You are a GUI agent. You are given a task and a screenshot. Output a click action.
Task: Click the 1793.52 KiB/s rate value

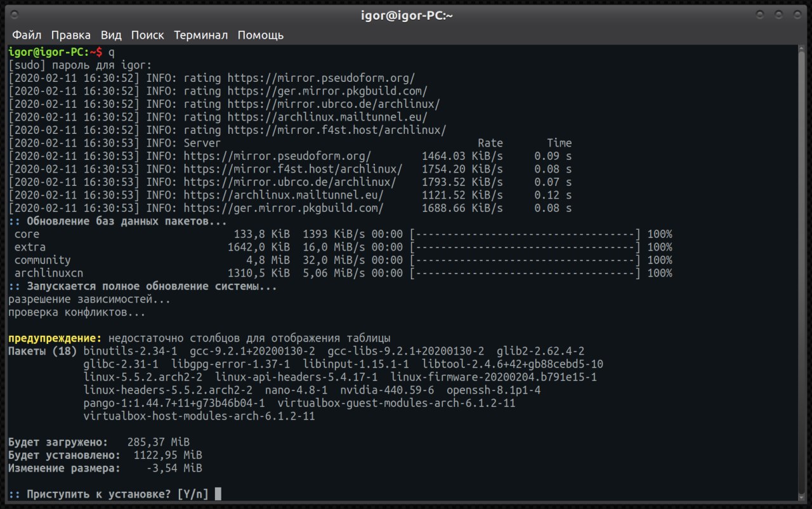(x=462, y=182)
